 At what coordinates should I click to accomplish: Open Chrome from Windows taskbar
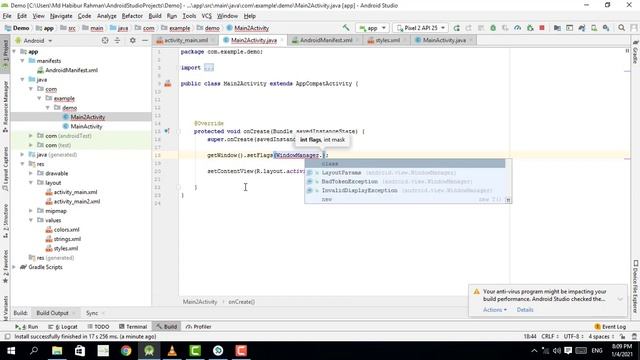[126, 351]
